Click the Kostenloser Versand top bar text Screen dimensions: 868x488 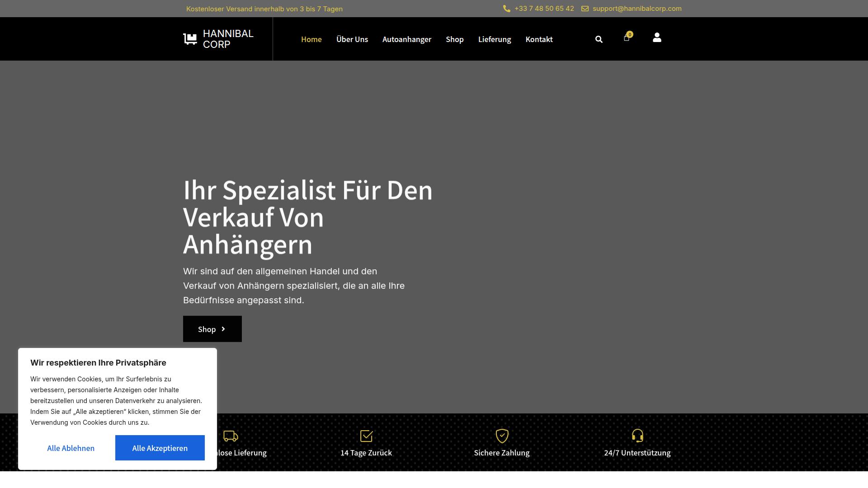coord(264,9)
